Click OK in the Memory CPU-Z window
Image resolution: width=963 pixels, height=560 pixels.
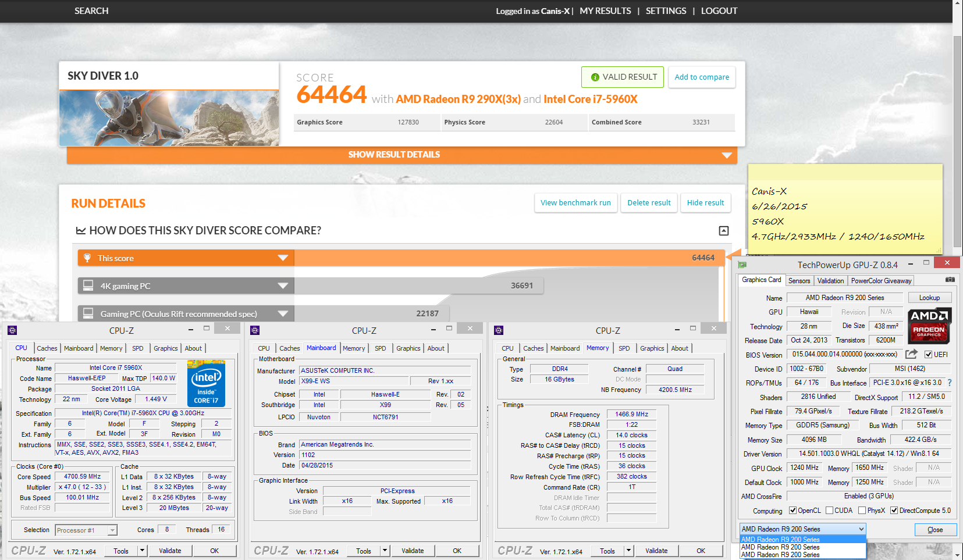[701, 551]
